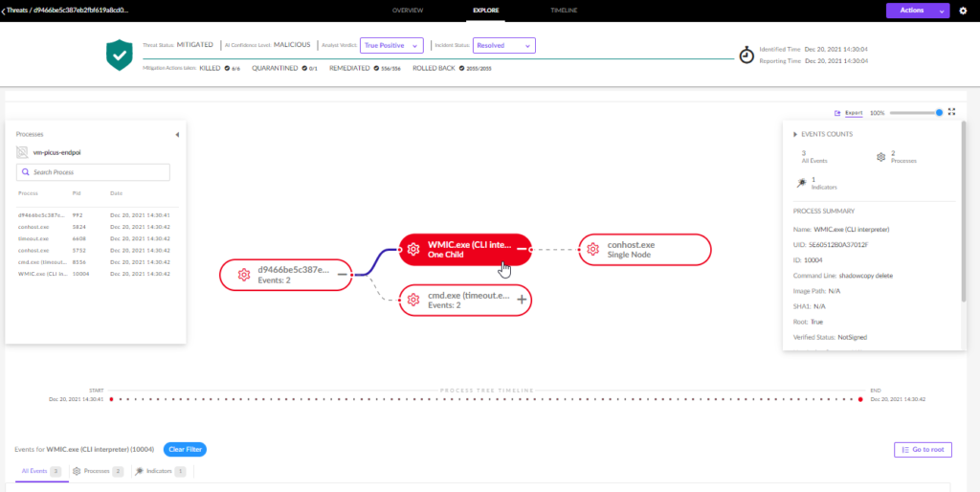980x492 pixels.
Task: Click the Go to root button
Action: 924,449
